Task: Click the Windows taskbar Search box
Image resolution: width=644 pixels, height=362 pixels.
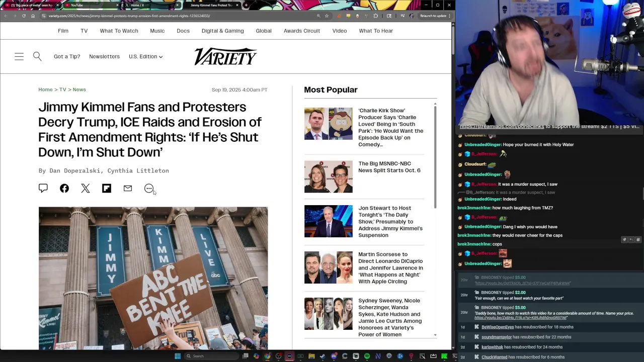Action: click(212, 356)
